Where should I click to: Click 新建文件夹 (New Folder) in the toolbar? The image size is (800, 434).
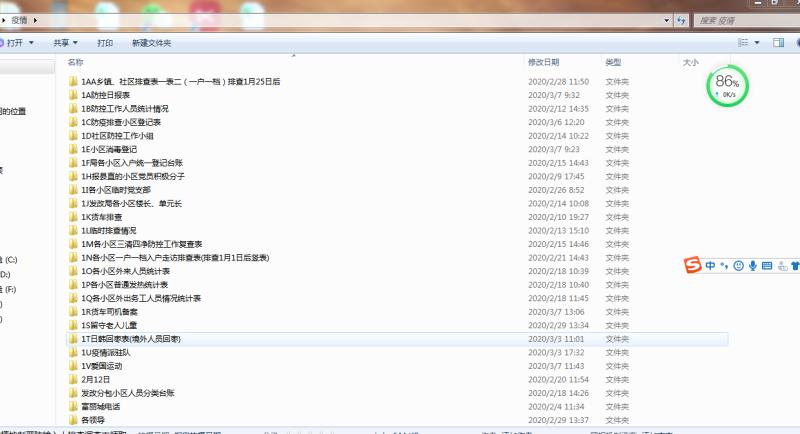point(151,43)
